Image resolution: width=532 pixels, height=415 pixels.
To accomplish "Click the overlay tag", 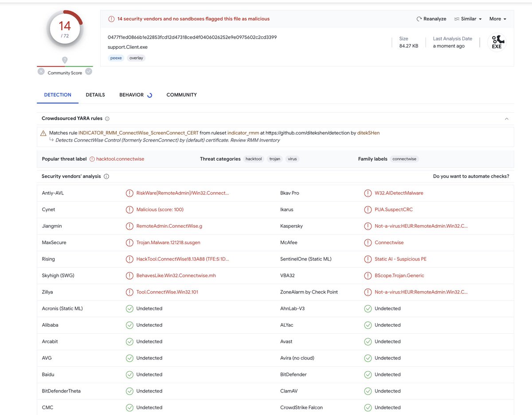I will 136,58.
